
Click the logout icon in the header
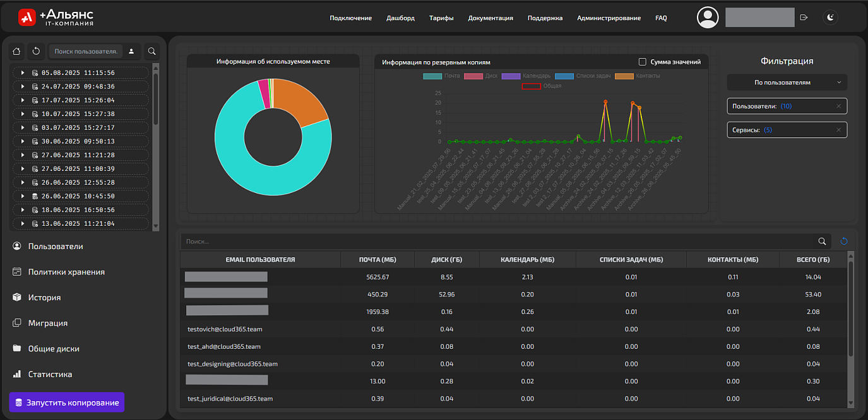(804, 18)
